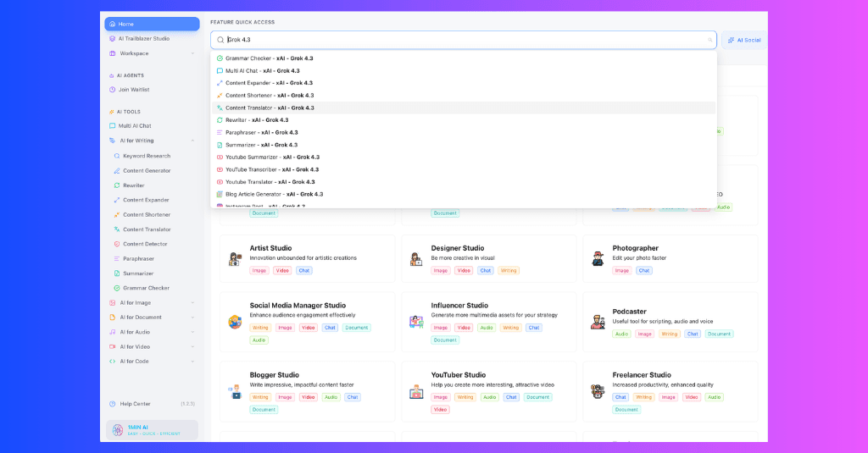
Task: Click the Writing tag on Designer Studio
Action: point(509,270)
